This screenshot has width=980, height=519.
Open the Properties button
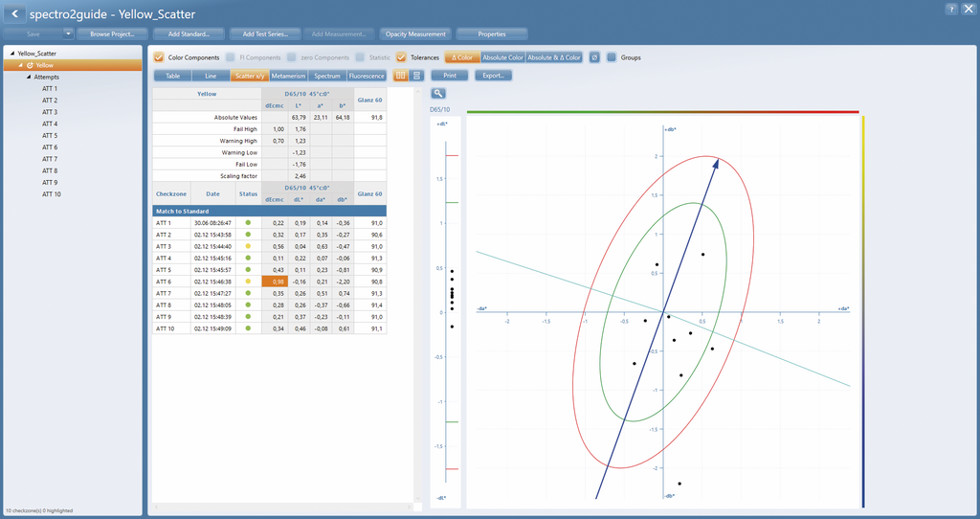point(492,34)
